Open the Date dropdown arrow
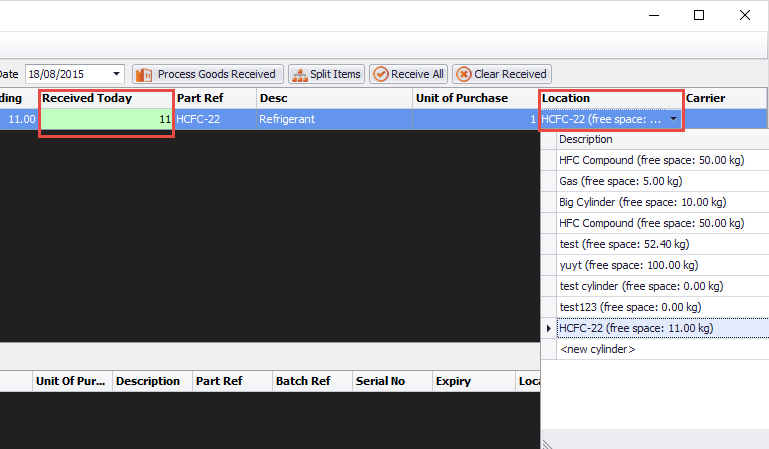The width and height of the screenshot is (769, 449). click(x=116, y=74)
